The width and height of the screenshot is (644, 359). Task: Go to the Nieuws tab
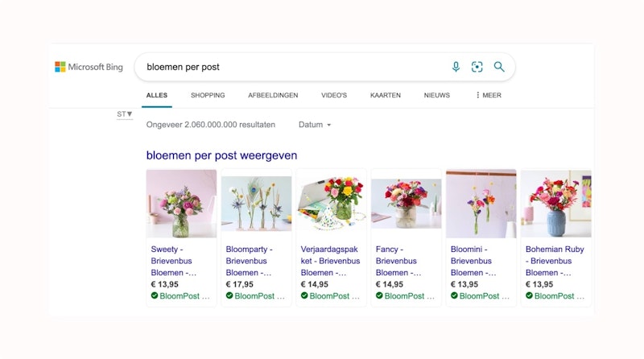click(436, 95)
